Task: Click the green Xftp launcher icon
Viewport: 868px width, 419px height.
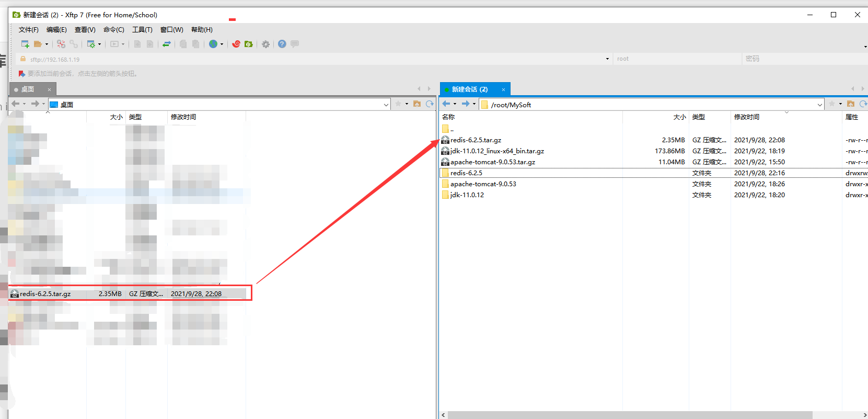Action: tap(249, 44)
